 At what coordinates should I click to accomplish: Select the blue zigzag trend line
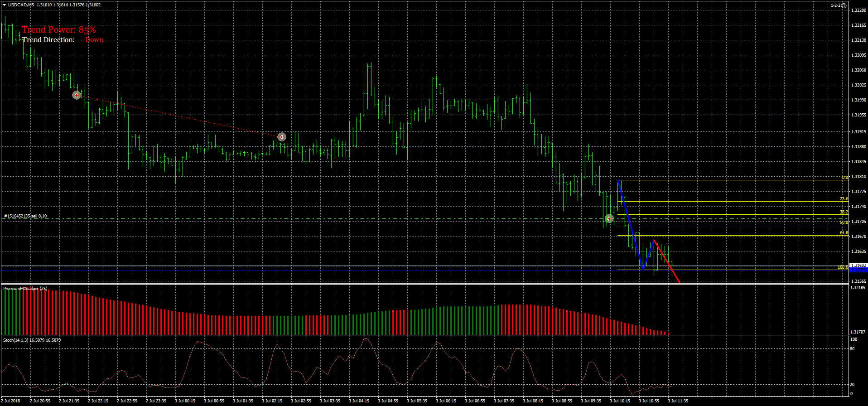pyautogui.click(x=631, y=227)
